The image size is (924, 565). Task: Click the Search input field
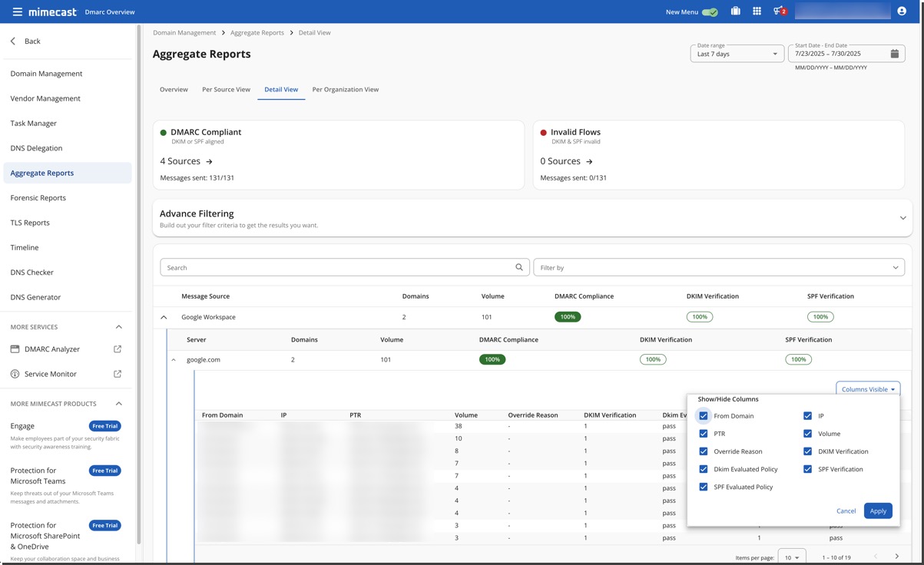345,268
